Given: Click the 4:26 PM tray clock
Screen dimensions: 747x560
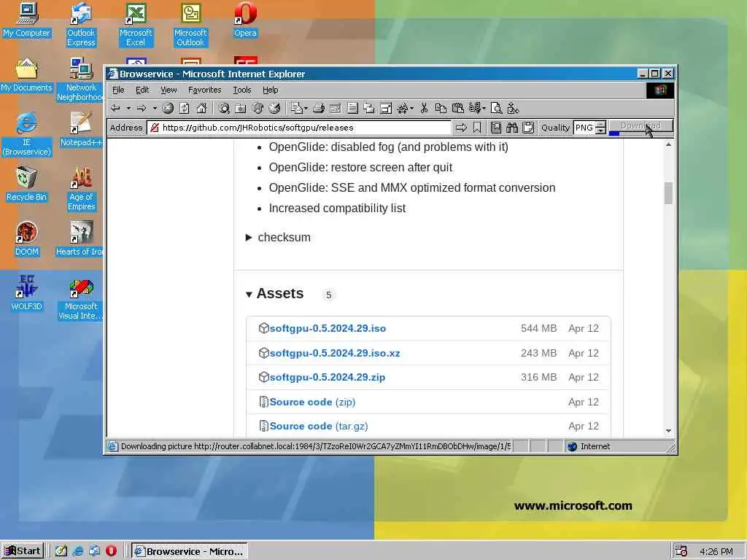Looking at the screenshot, I should pyautogui.click(x=716, y=551).
